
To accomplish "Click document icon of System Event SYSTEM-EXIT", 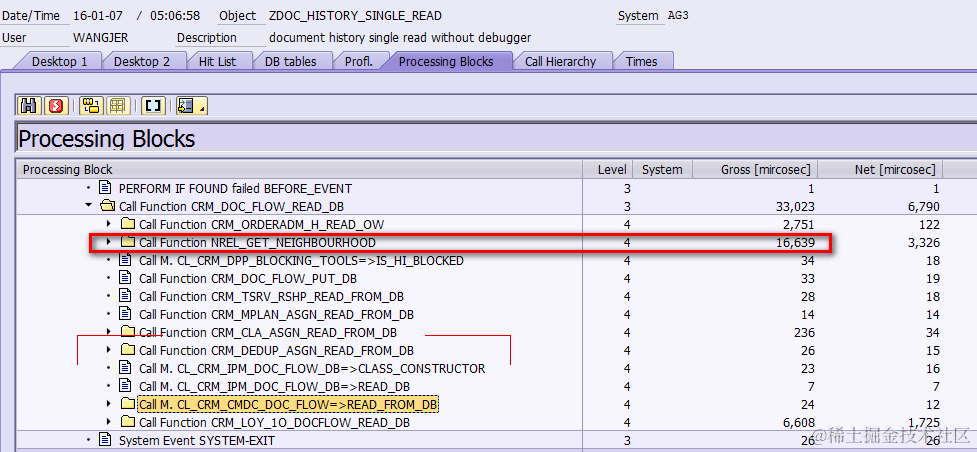I will 105,440.
